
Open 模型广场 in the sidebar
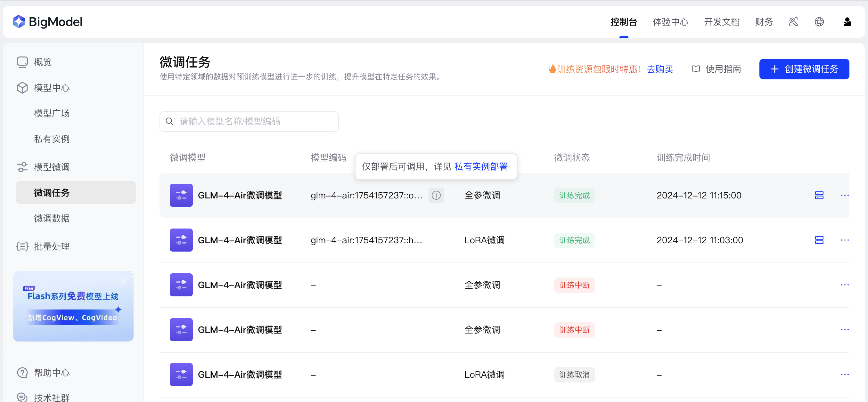point(52,113)
